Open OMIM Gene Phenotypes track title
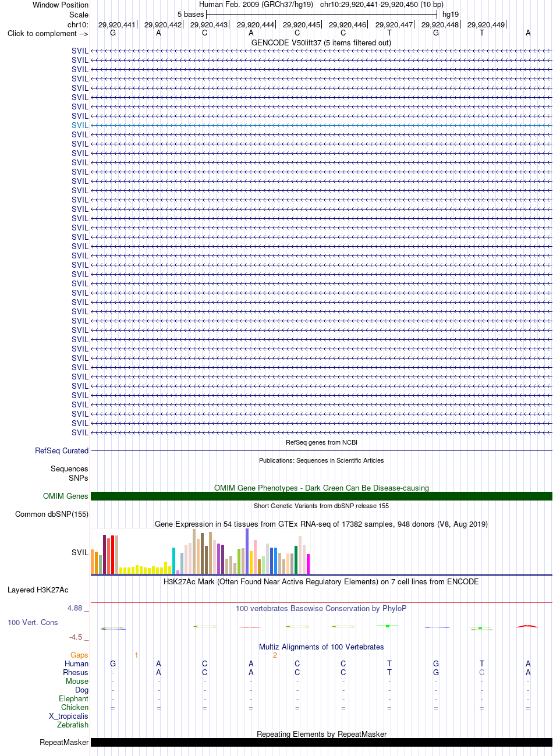553x756 pixels. click(321, 488)
